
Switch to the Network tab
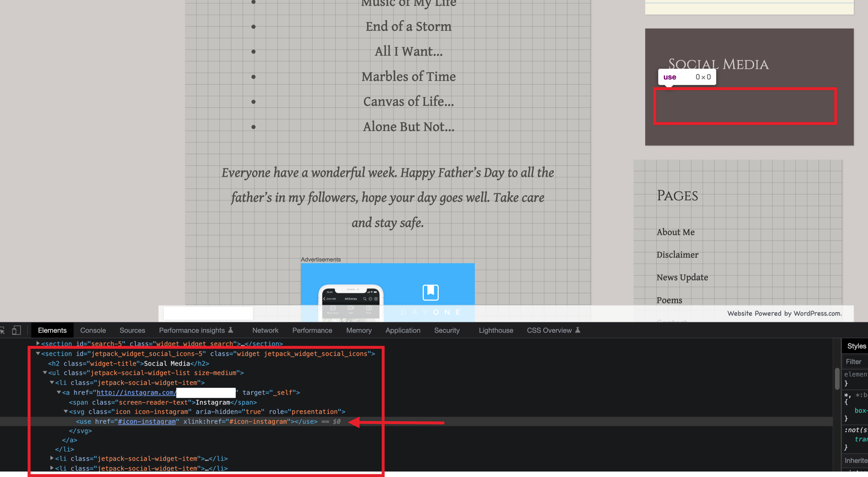click(x=265, y=330)
